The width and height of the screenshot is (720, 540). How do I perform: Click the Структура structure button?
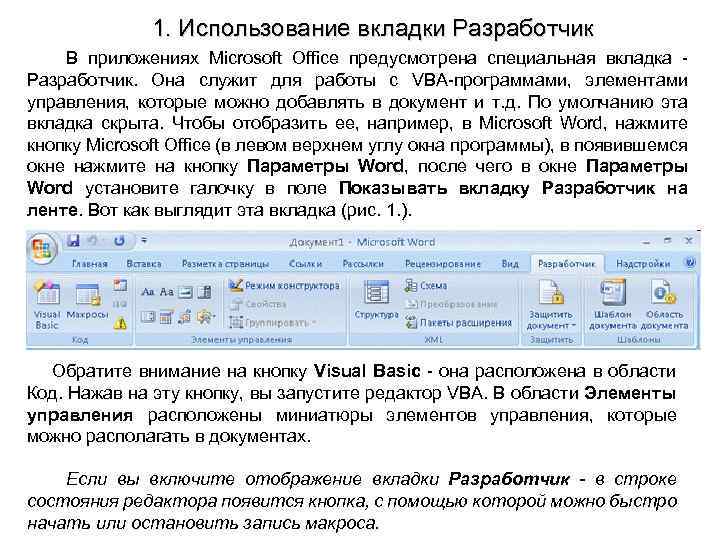point(377,299)
